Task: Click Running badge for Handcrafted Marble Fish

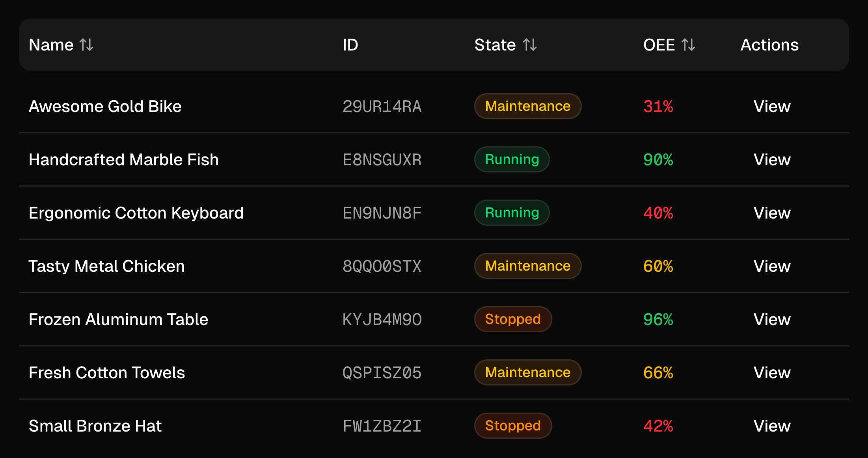Action: click(x=512, y=159)
